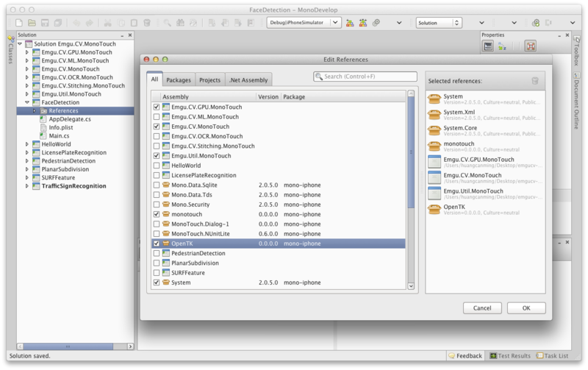Viewport: 588px width, 370px height.
Task: Close the Properties pad
Action: click(567, 35)
